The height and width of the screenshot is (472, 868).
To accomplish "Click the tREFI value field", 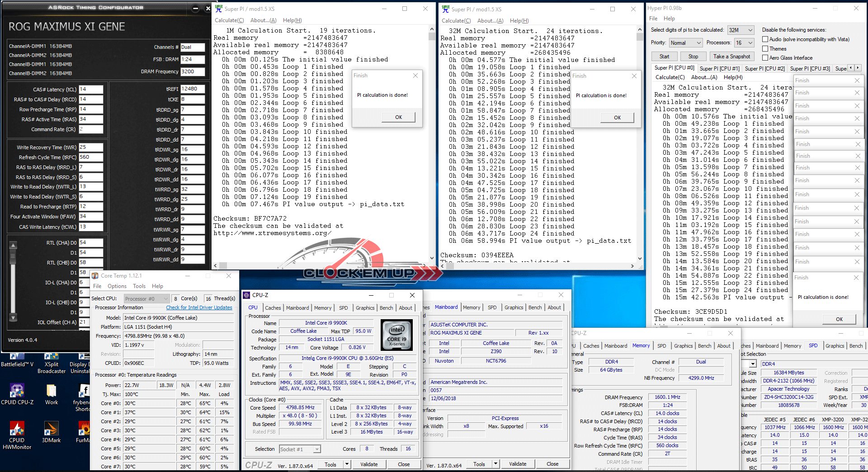I will click(193, 89).
